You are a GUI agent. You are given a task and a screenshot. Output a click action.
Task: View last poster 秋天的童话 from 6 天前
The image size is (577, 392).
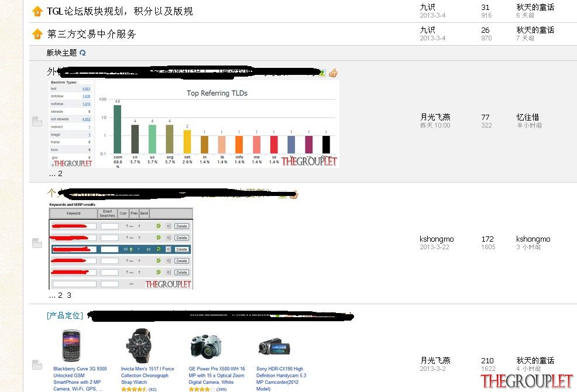coord(535,8)
